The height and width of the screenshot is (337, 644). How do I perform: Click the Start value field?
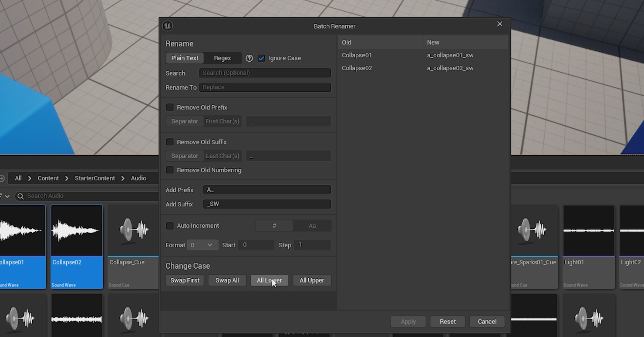click(x=256, y=245)
